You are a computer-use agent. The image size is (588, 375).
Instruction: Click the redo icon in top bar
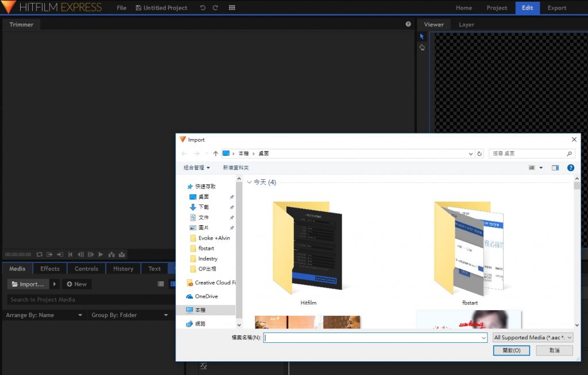pos(215,8)
